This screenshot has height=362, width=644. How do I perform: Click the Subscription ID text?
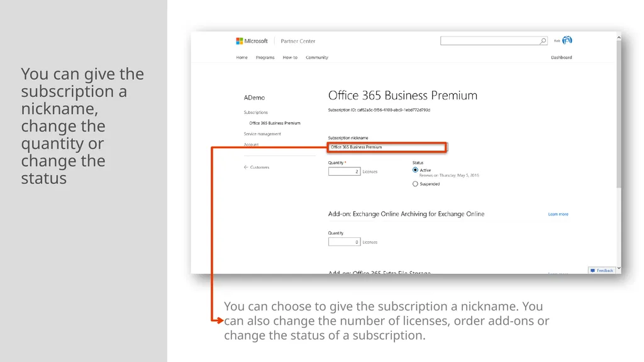point(379,110)
